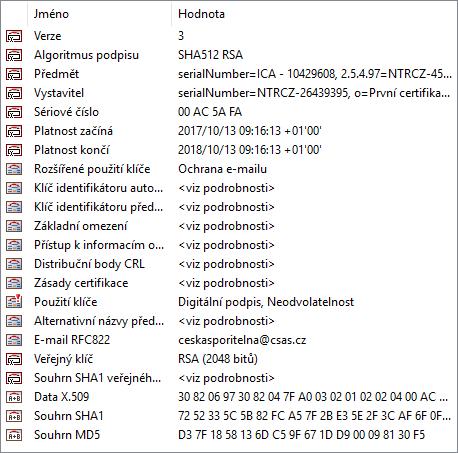Click the icon next to Souhrn MD5

coord(14,435)
